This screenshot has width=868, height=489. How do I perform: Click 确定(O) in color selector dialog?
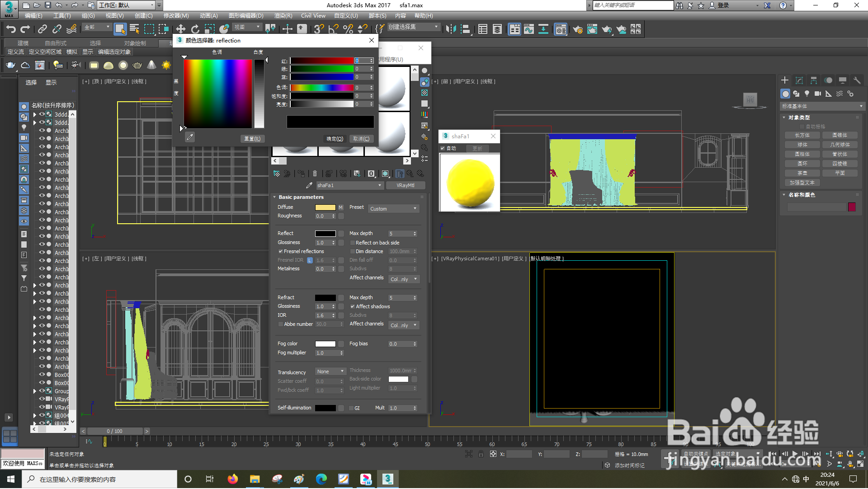point(335,139)
